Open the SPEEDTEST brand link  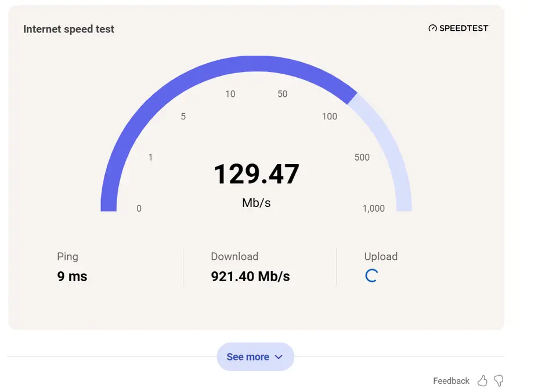click(458, 28)
